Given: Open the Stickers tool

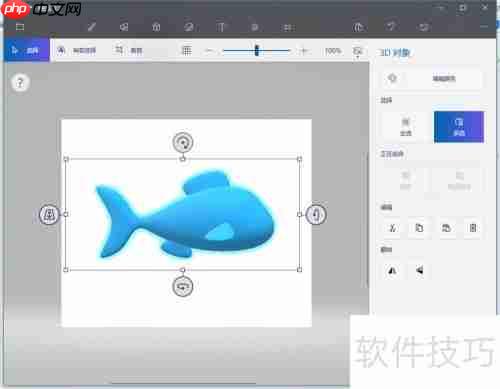Looking at the screenshot, I should coord(189,27).
